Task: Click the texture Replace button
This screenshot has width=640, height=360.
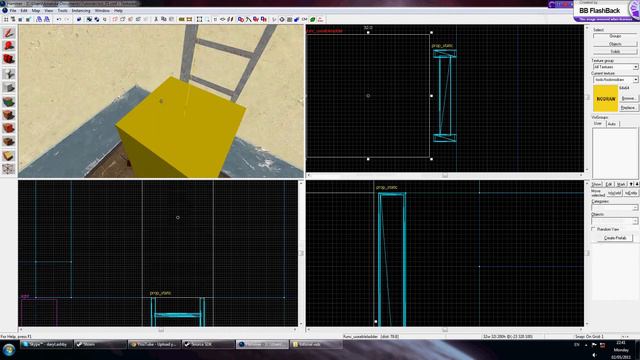Action: pos(628,108)
